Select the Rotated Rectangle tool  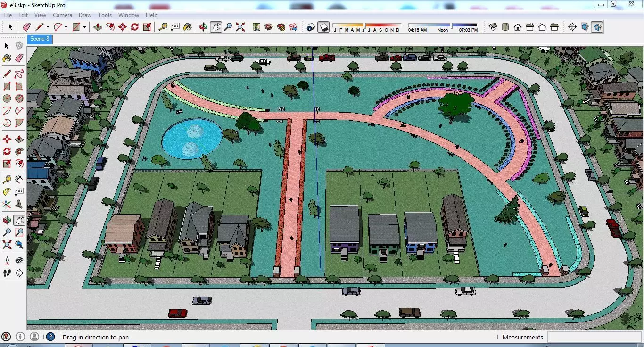click(x=19, y=86)
